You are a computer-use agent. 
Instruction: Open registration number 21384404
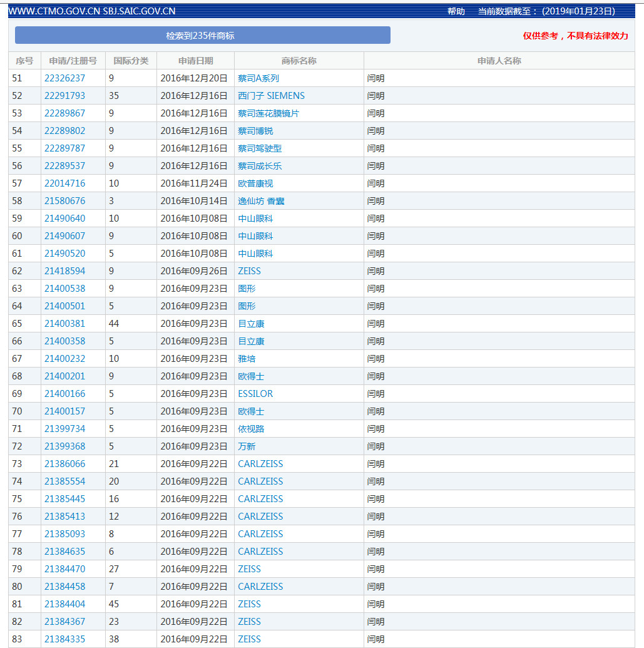point(65,604)
